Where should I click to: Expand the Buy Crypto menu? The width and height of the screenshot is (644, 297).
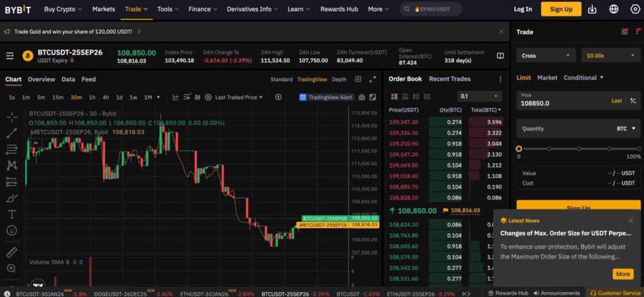pos(63,9)
